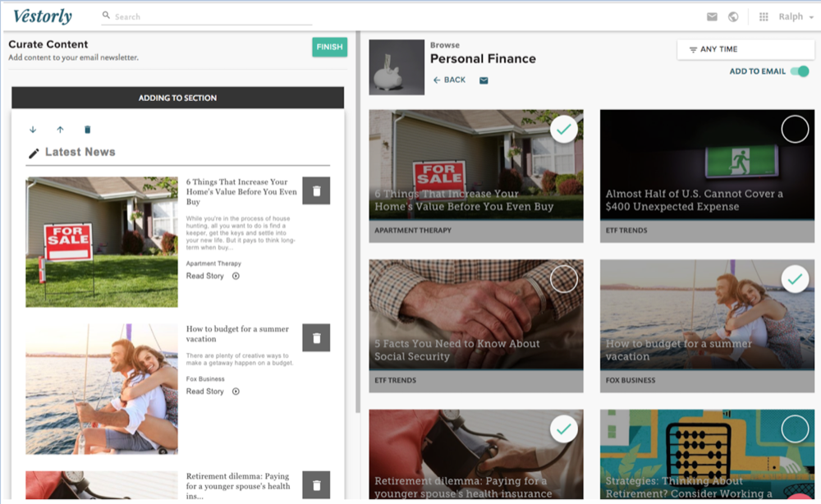
Task: Select the $400 Unexpected Expense article checkbox
Action: pyautogui.click(x=795, y=129)
